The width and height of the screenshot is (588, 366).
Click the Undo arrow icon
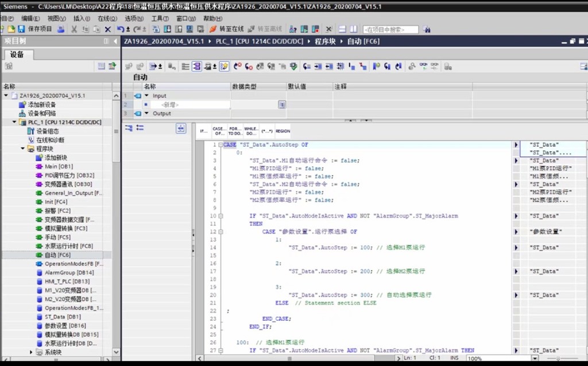[121, 29]
